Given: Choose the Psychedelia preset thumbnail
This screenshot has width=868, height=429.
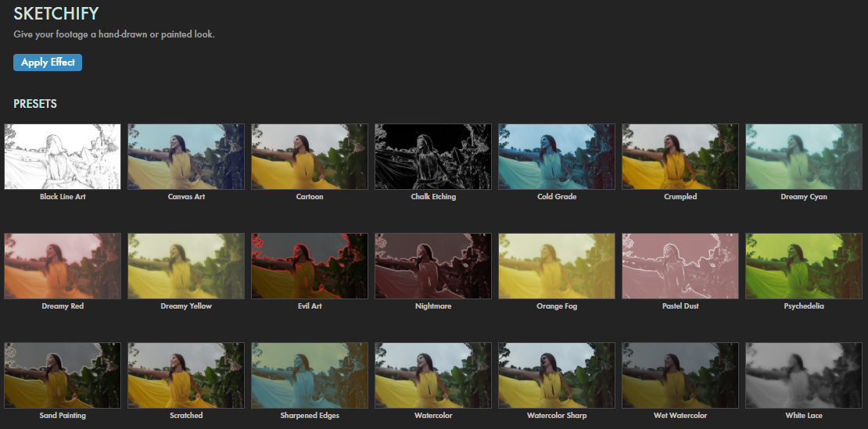Looking at the screenshot, I should [804, 266].
